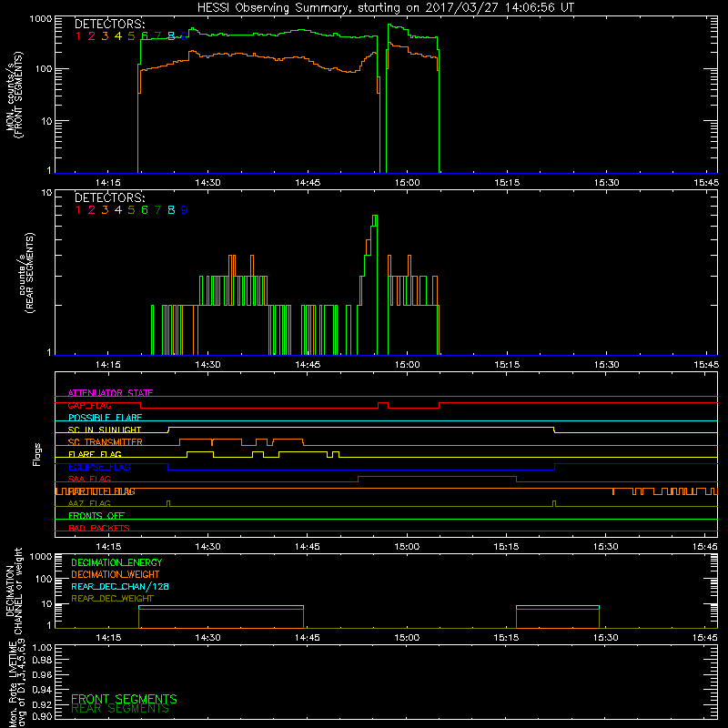The height and width of the screenshot is (728, 728).
Task: Click orange detector 3 in front segments legend
Action: pyautogui.click(x=105, y=36)
